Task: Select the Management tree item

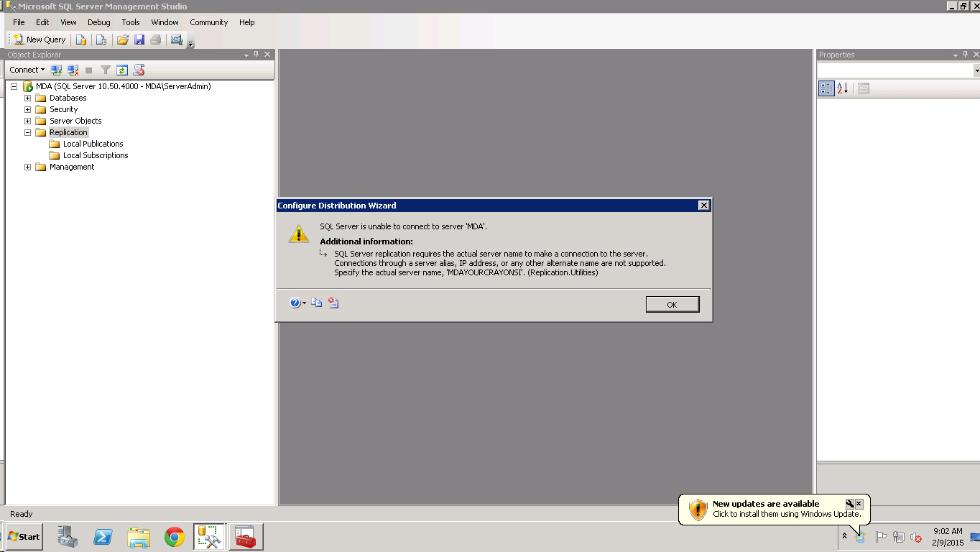Action: 72,167
